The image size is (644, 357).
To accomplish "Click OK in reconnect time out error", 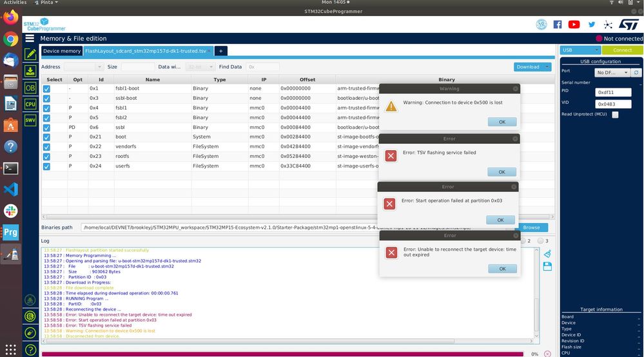I will (x=502, y=269).
